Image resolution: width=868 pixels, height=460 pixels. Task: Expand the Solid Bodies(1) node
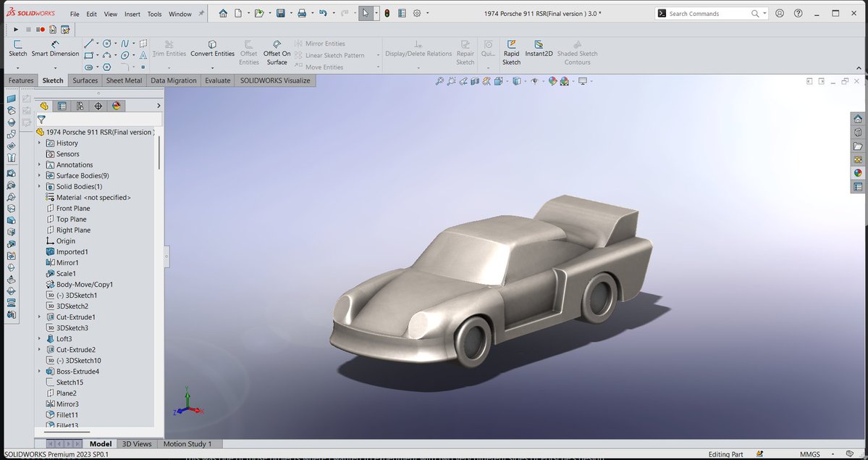[39, 186]
